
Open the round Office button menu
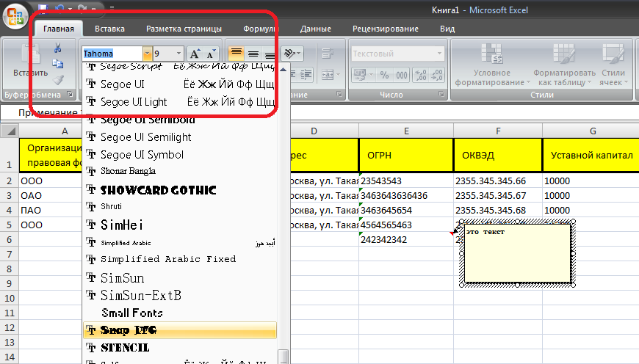coord(15,16)
